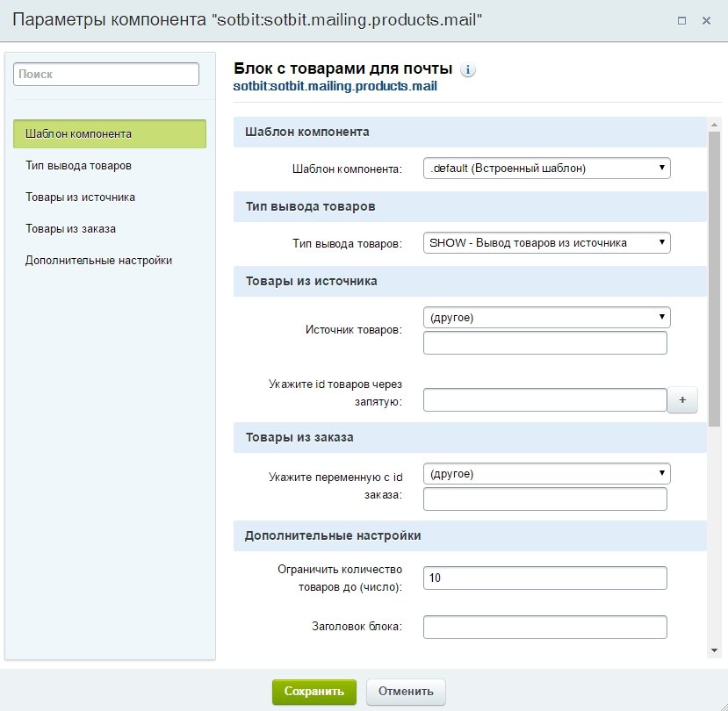Click the Шаблон компонента section header

click(470, 133)
